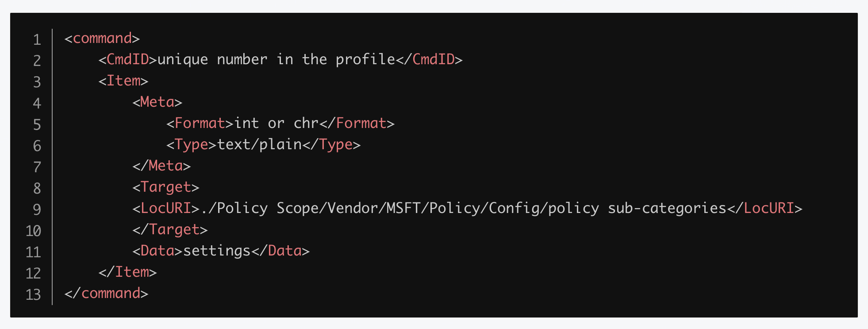This screenshot has height=329, width=868.
Task: Click line number 9 in the gutter
Action: tap(37, 210)
